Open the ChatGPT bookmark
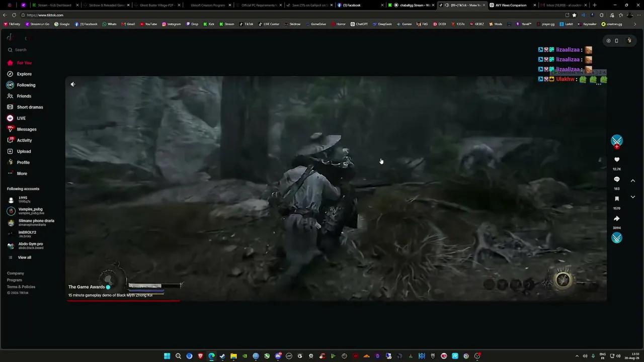Image resolution: width=644 pixels, height=362 pixels. point(359,24)
